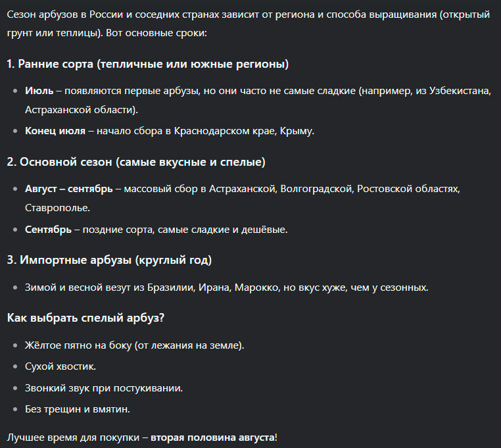Click the Без трещин и вмятин line

coord(78,409)
